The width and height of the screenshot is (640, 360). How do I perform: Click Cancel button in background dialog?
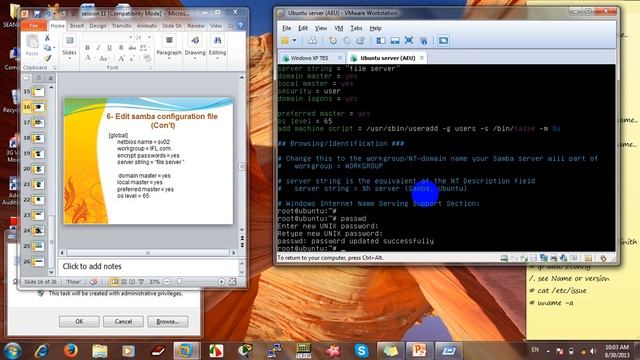click(x=123, y=322)
